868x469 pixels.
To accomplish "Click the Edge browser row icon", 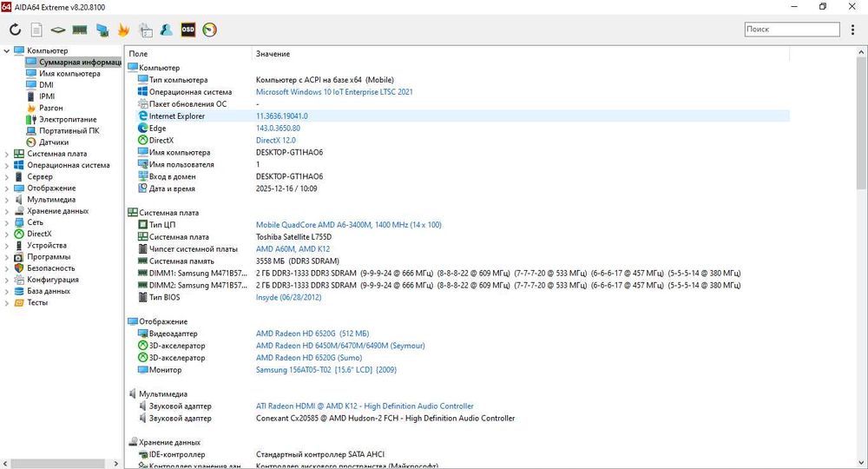I will coord(143,128).
